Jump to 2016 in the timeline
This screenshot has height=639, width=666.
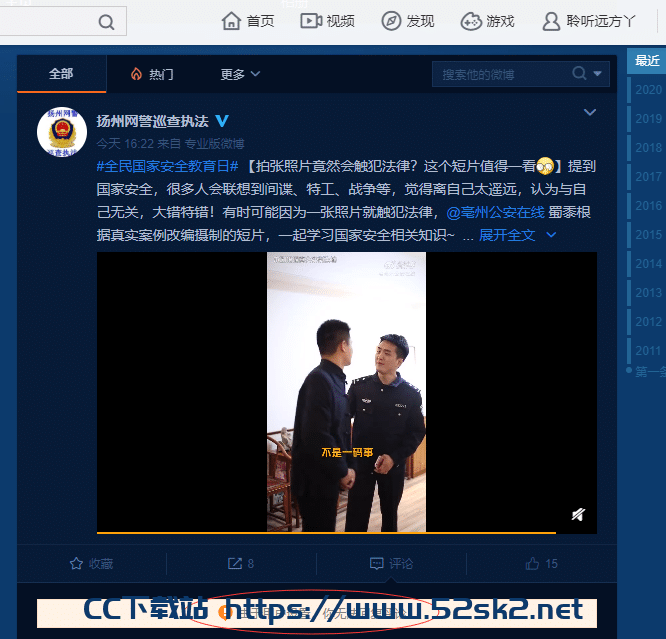pos(648,206)
